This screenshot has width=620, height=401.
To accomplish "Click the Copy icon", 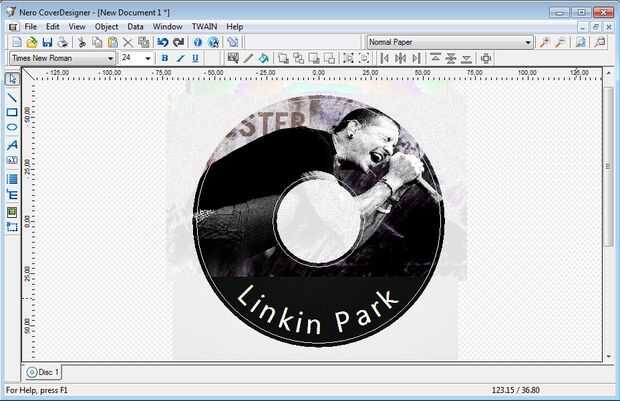I will 97,42.
